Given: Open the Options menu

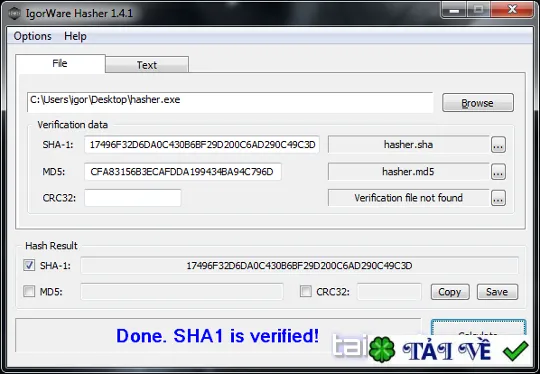Looking at the screenshot, I should coord(32,36).
